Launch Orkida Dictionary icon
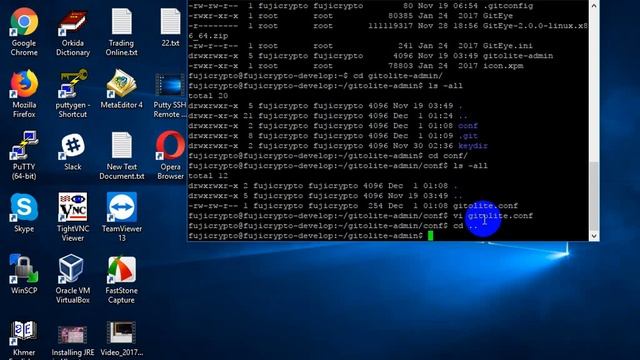 pos(73,32)
